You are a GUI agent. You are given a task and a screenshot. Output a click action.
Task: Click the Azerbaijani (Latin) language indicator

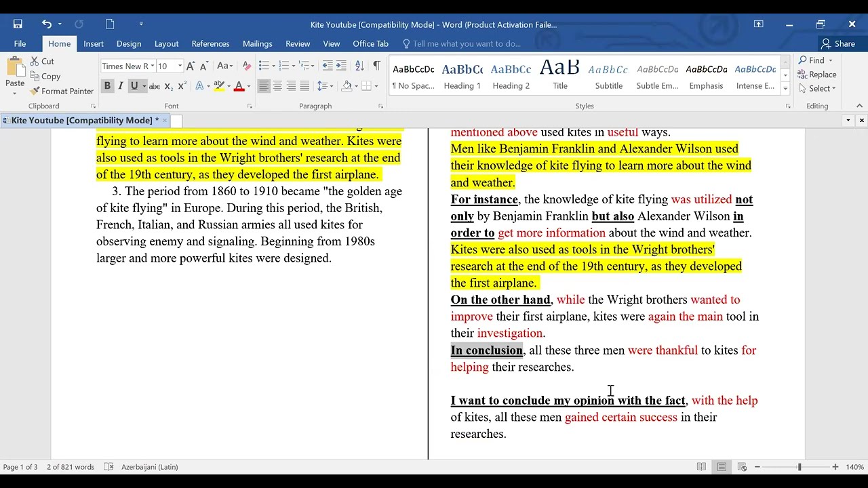tap(149, 467)
